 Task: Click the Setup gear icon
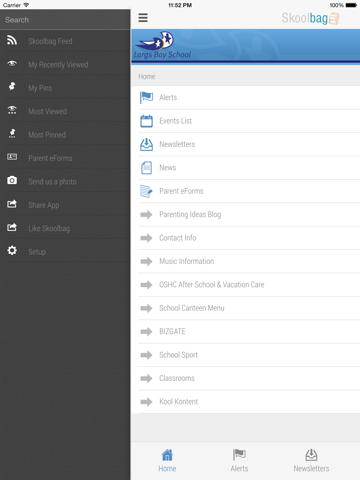[12, 250]
